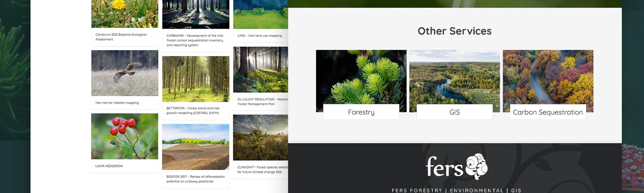The image size is (644, 193).
Task: Click FERS FORESTRY | ENVIRONMENTAL | GIS tagline
Action: (457, 190)
